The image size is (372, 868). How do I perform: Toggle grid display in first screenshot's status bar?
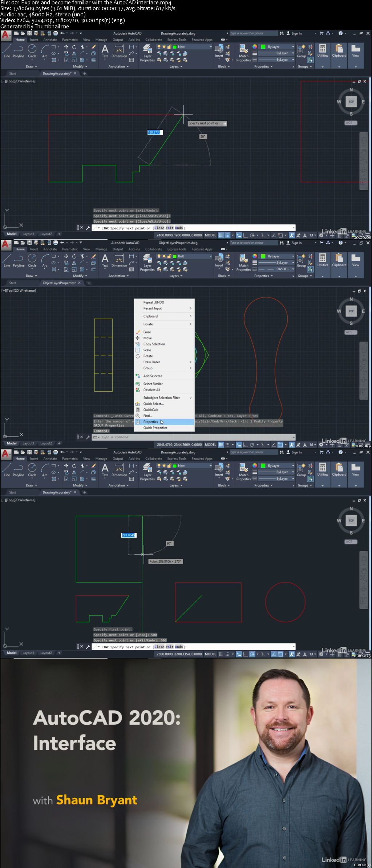221,235
